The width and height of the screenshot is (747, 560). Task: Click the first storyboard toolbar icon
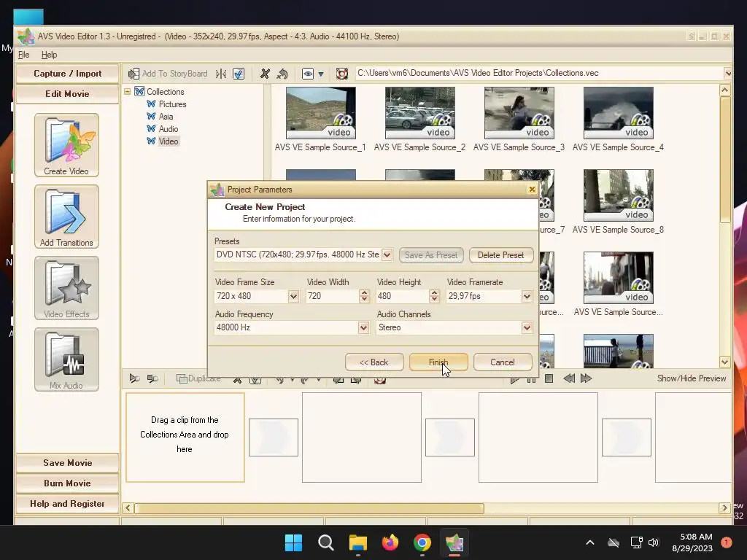135,378
